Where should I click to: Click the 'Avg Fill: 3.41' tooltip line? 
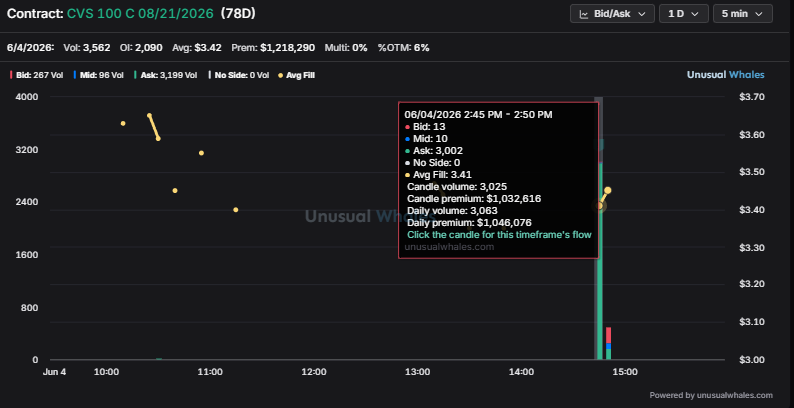pos(439,175)
